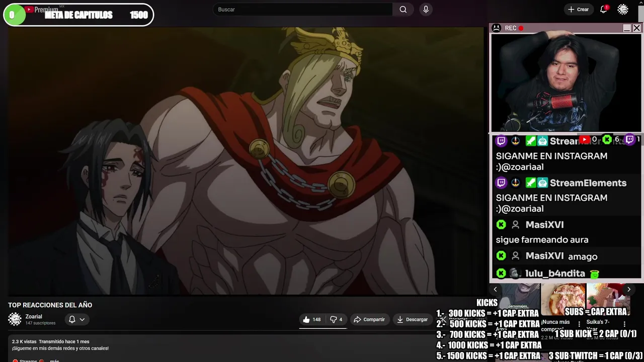The image size is (644, 362).
Task: Focus the Buscar search field
Action: click(x=303, y=10)
